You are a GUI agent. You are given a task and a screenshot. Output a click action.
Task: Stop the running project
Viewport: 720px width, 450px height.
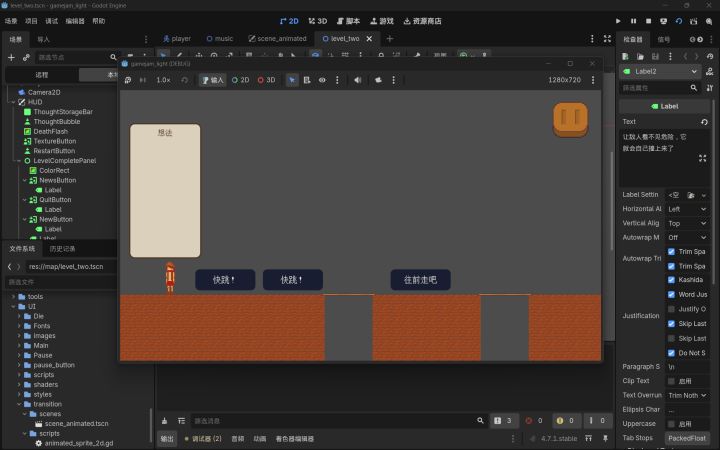648,21
